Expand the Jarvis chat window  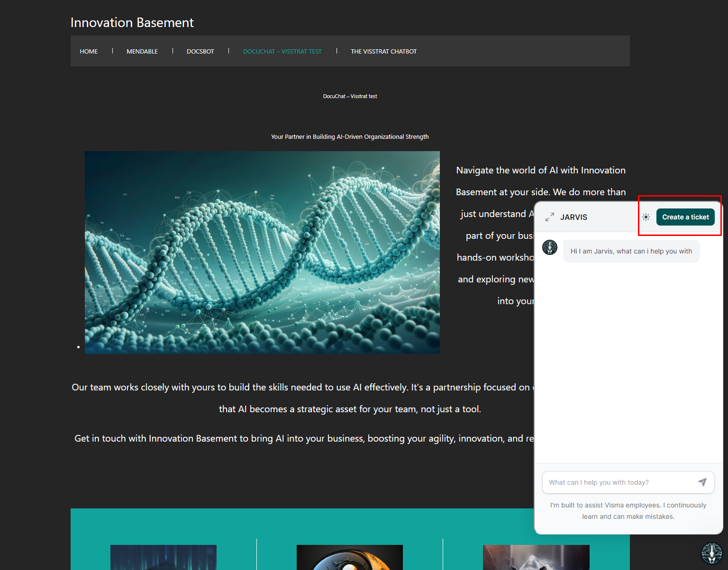pos(550,217)
